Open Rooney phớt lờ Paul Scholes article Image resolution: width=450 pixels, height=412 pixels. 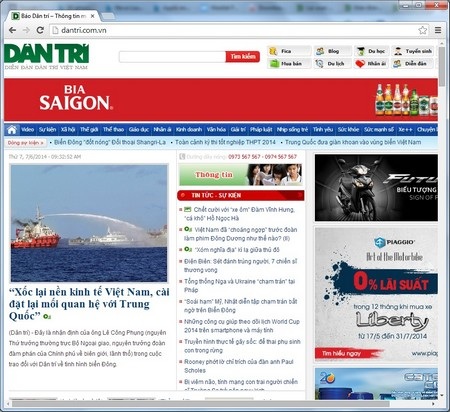click(x=239, y=366)
